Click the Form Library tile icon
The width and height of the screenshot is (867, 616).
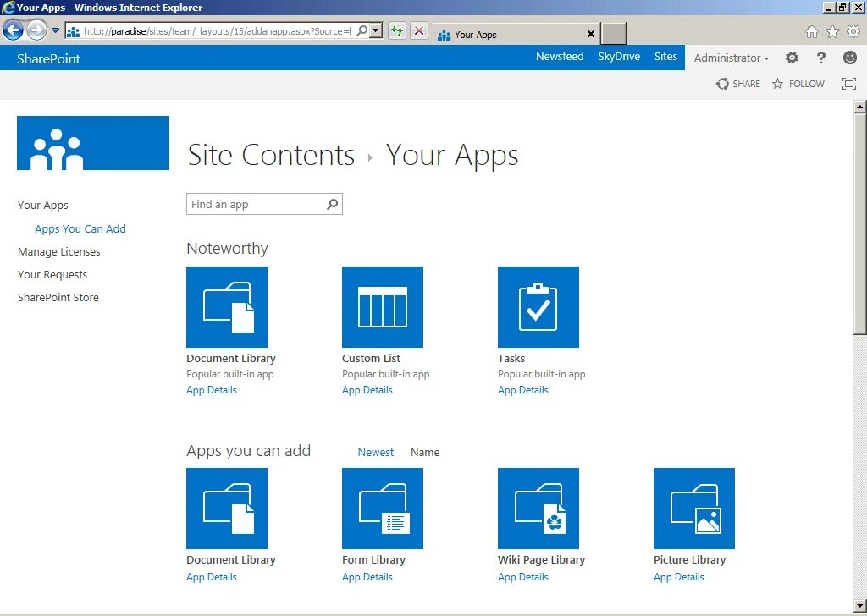(383, 509)
